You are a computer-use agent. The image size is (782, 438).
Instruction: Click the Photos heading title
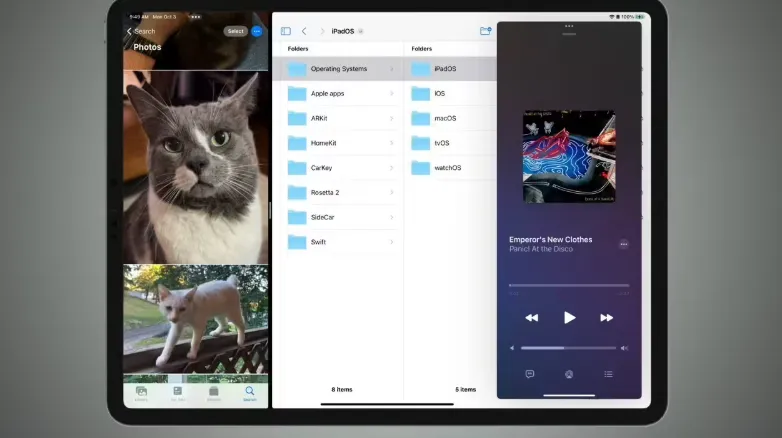coord(147,47)
